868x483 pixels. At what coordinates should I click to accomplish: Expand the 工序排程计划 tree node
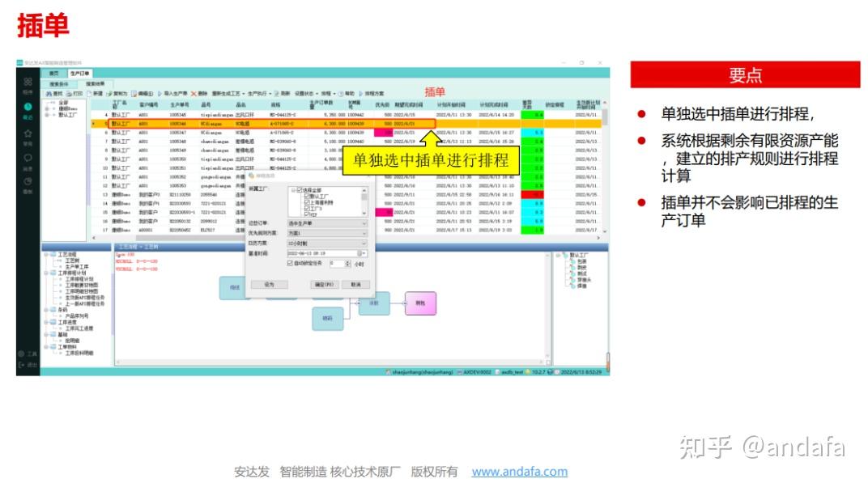pyautogui.click(x=45, y=273)
